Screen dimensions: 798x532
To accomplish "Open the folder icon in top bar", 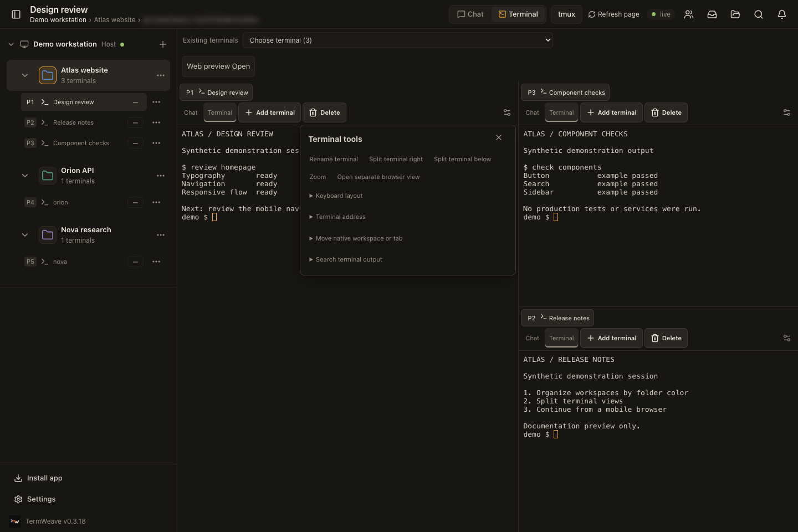I will (735, 14).
